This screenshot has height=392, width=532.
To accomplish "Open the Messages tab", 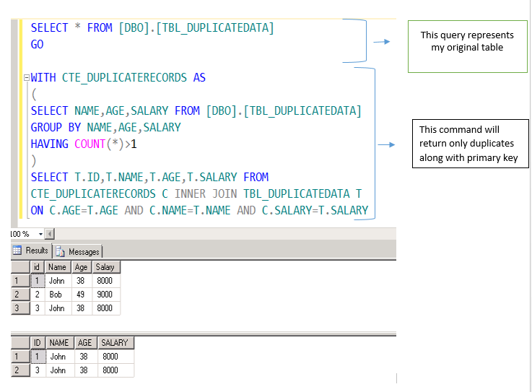I will point(78,251).
